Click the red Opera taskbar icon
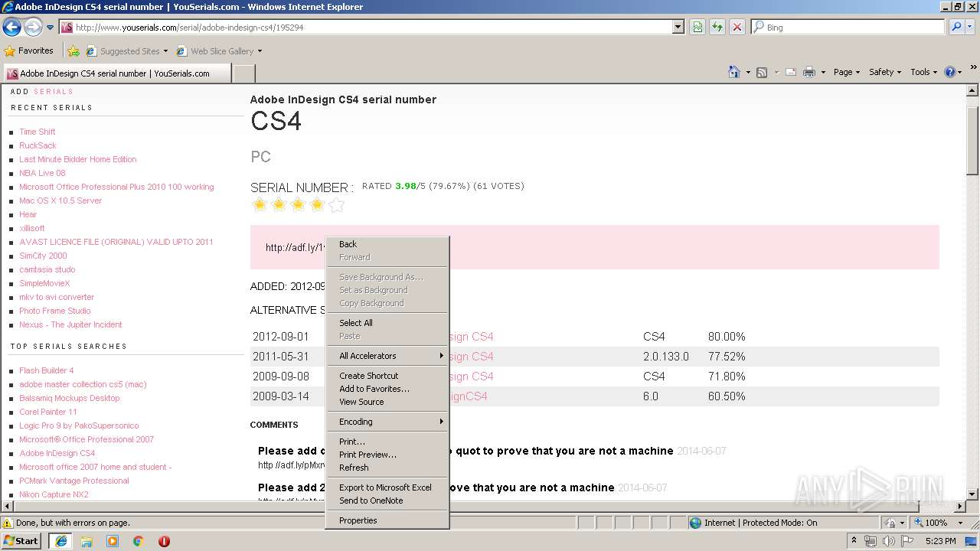 164,541
